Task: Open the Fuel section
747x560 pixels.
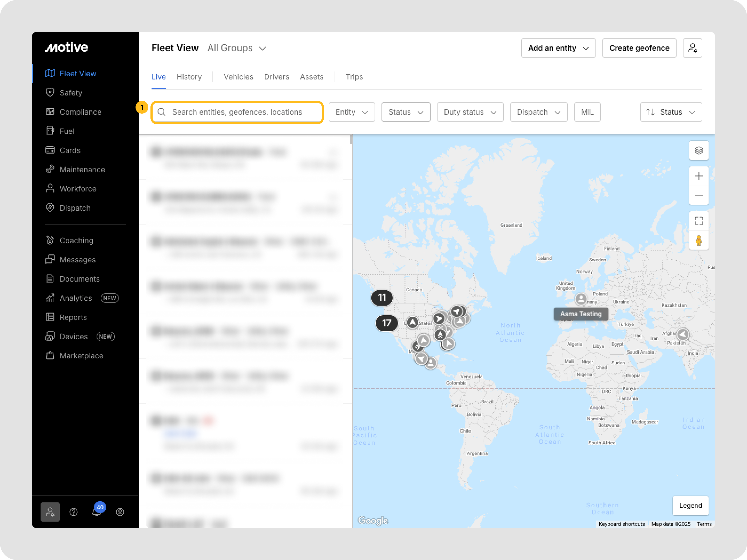Action: pos(67,131)
